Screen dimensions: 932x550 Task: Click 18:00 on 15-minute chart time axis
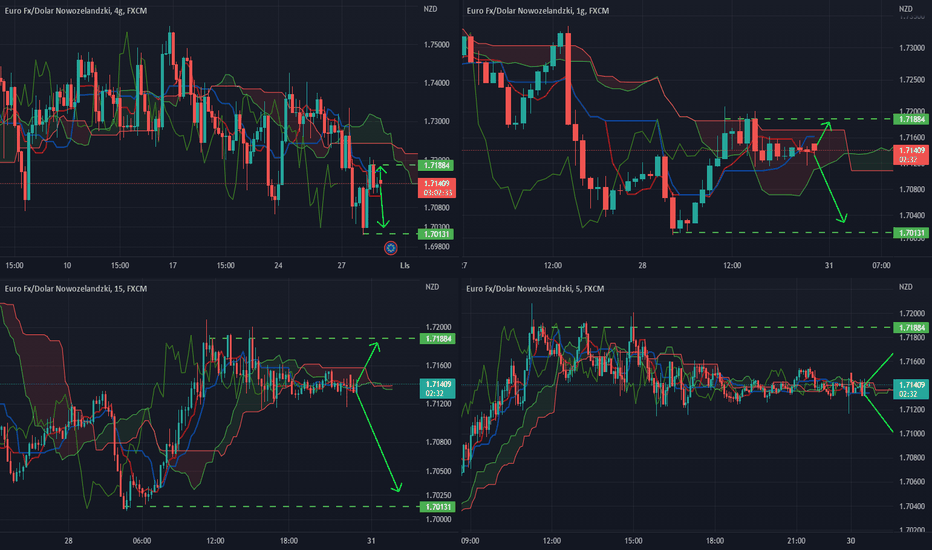[x=289, y=540]
